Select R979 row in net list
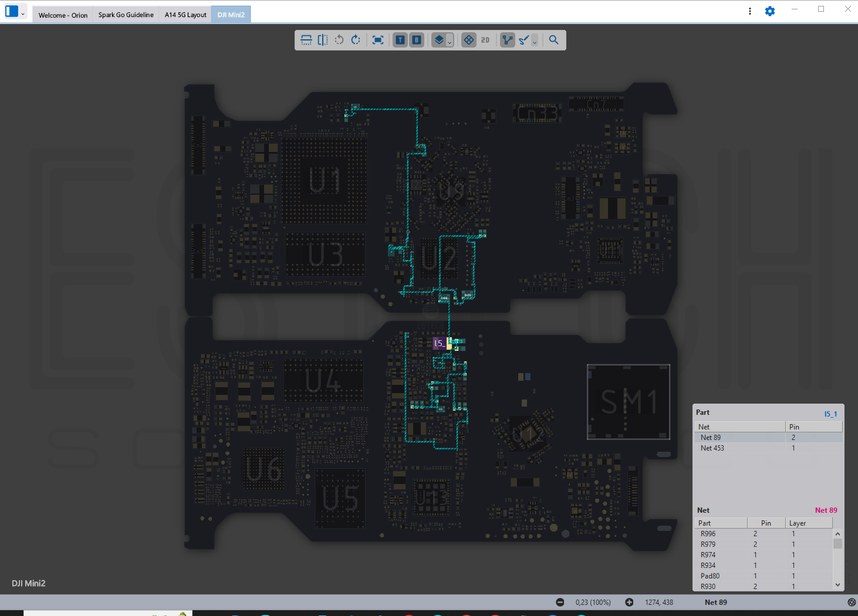 pos(764,544)
